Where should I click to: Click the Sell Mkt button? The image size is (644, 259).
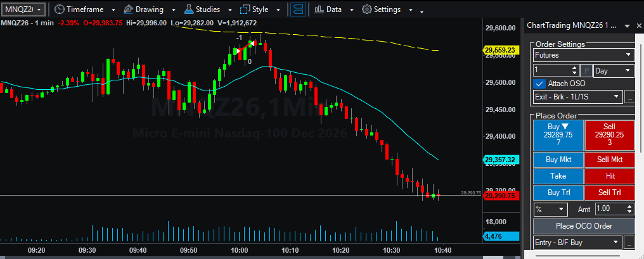point(610,160)
